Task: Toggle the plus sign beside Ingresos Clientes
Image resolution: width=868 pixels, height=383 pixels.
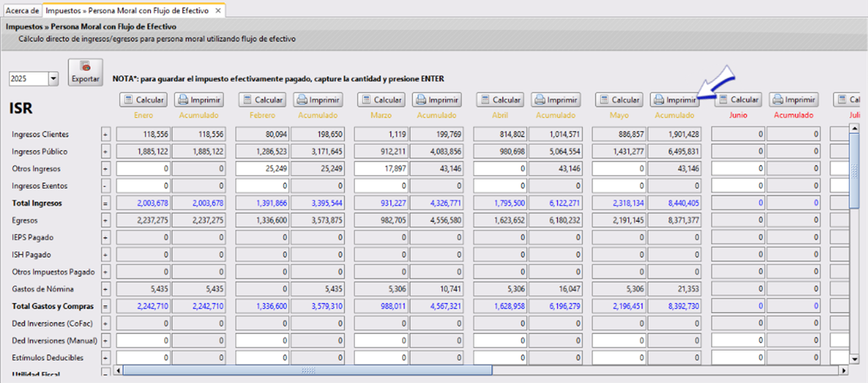Action: click(x=106, y=134)
